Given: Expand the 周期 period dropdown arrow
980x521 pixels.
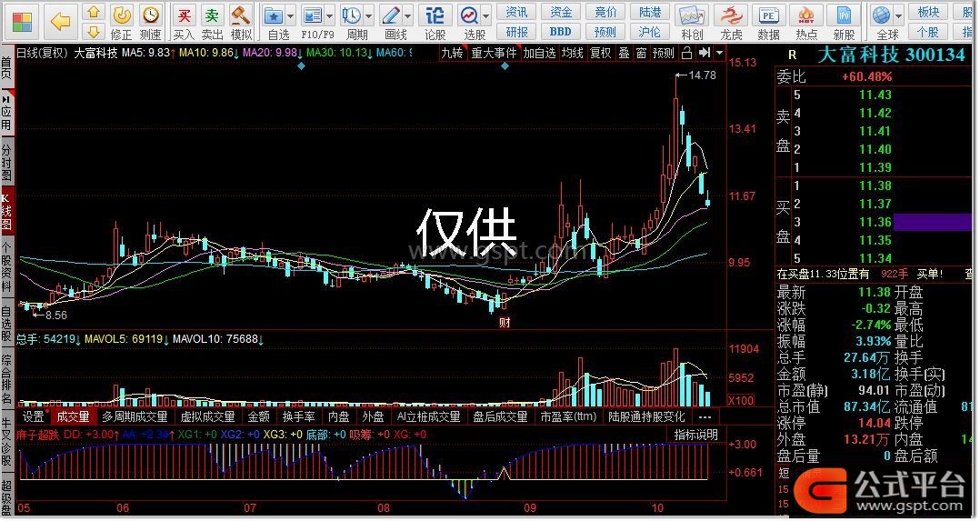Looking at the screenshot, I should [x=369, y=15].
